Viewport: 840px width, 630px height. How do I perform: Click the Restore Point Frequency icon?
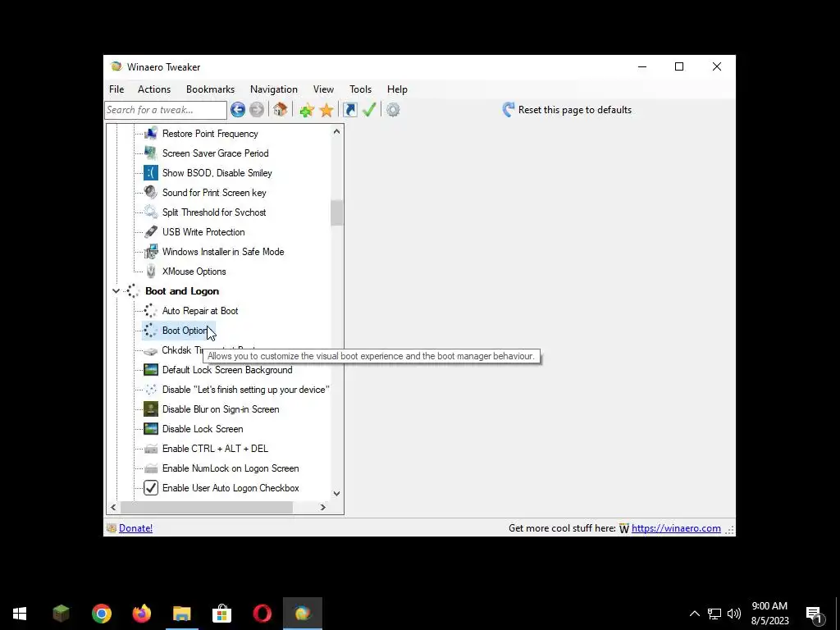151,133
